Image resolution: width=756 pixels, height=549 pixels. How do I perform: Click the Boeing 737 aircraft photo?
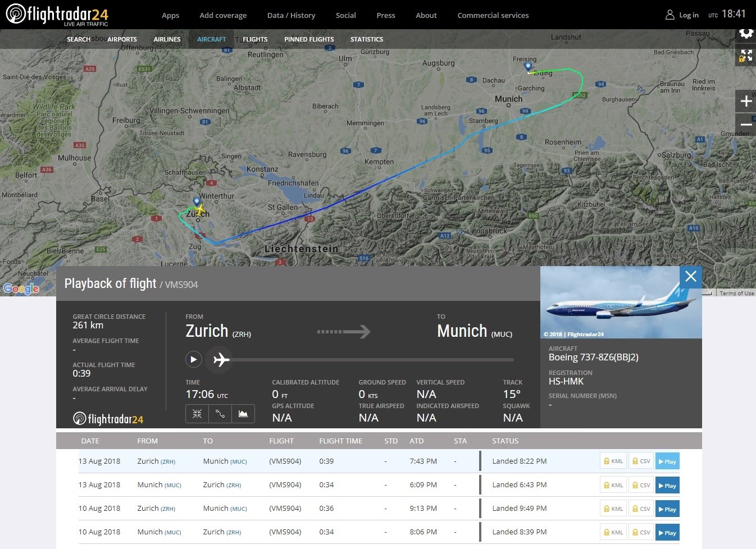coord(621,303)
